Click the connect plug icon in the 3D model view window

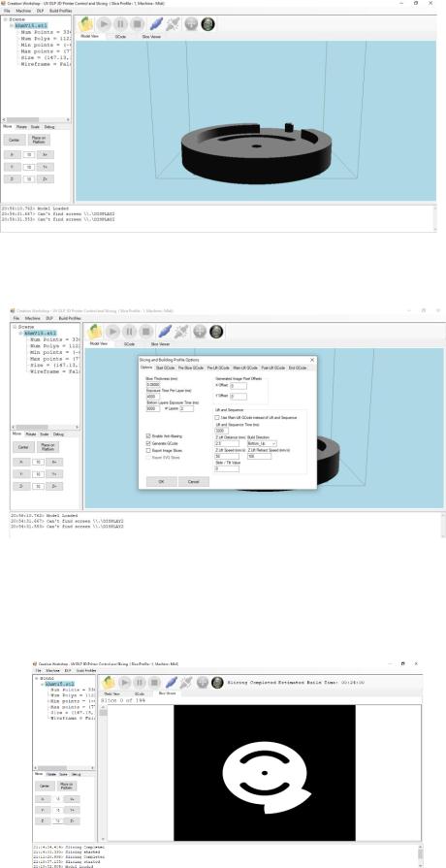(x=173, y=24)
